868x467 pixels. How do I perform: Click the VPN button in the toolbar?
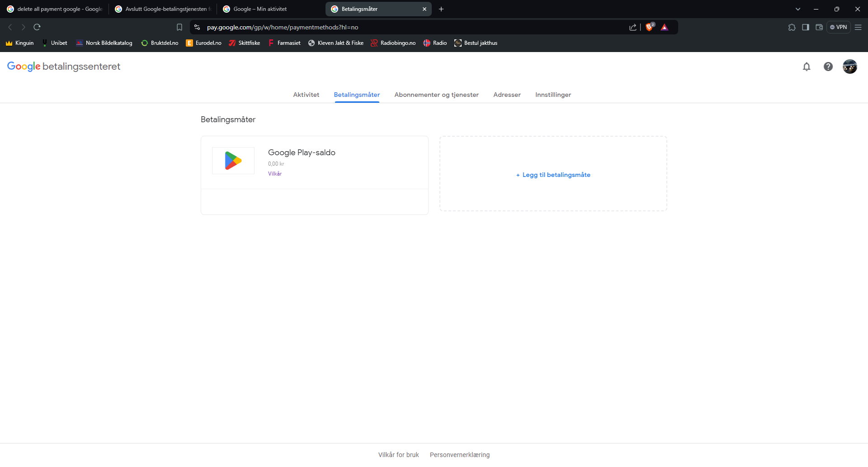pos(839,27)
